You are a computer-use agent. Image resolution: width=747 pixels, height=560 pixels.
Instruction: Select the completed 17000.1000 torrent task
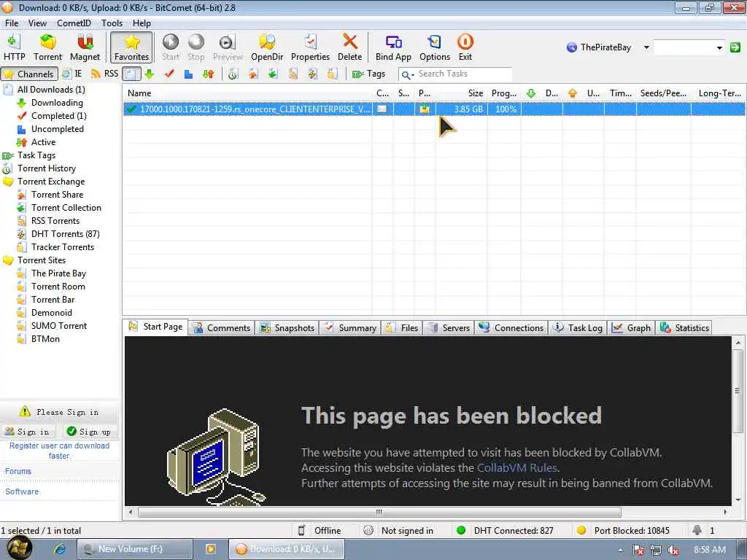[433, 109]
